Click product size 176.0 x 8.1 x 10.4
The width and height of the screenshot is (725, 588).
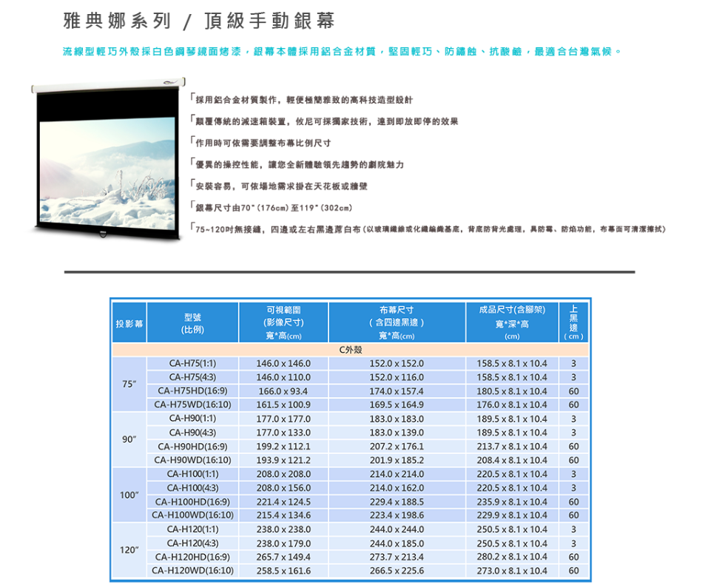512,405
